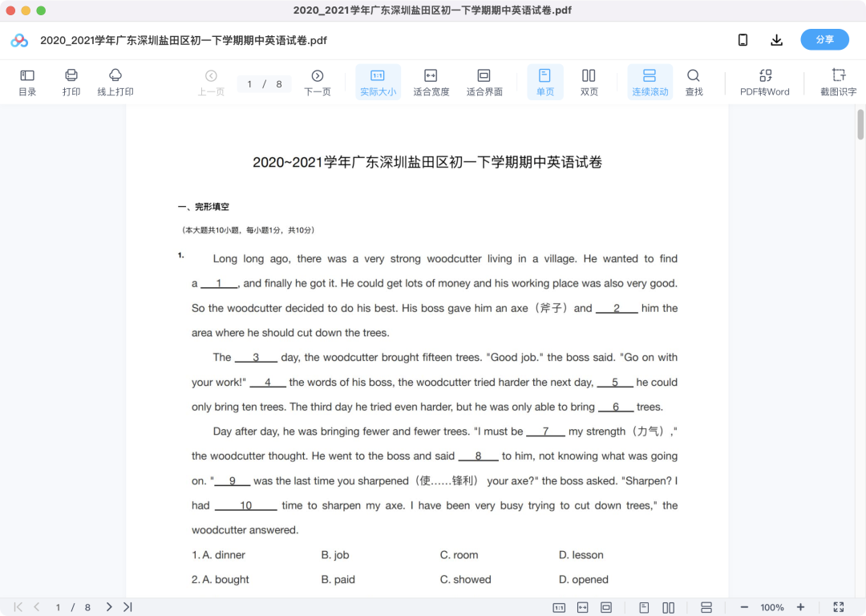Viewport: 866px width, 616px height.
Task: Click actual size icon in bottom bar
Action: click(559, 608)
